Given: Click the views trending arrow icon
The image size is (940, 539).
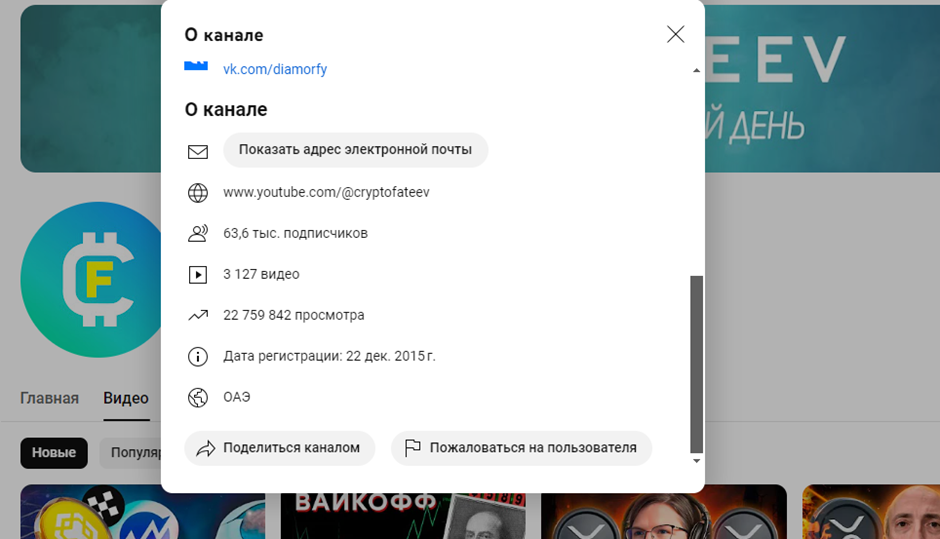Looking at the screenshot, I should [198, 315].
